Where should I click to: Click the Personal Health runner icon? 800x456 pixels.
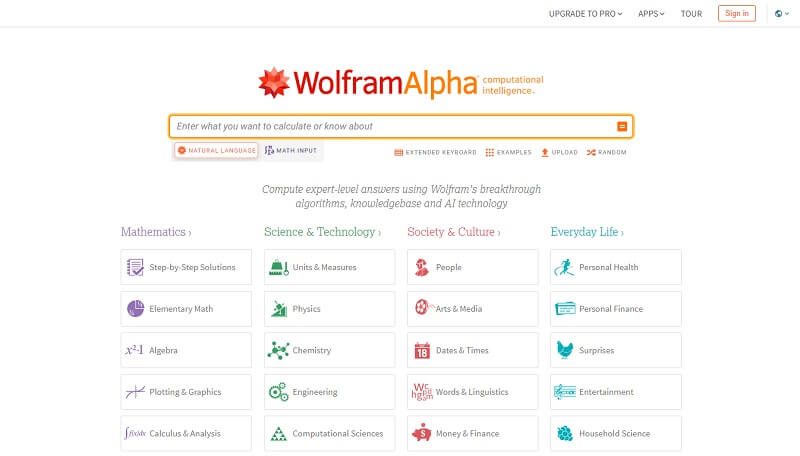click(x=564, y=267)
